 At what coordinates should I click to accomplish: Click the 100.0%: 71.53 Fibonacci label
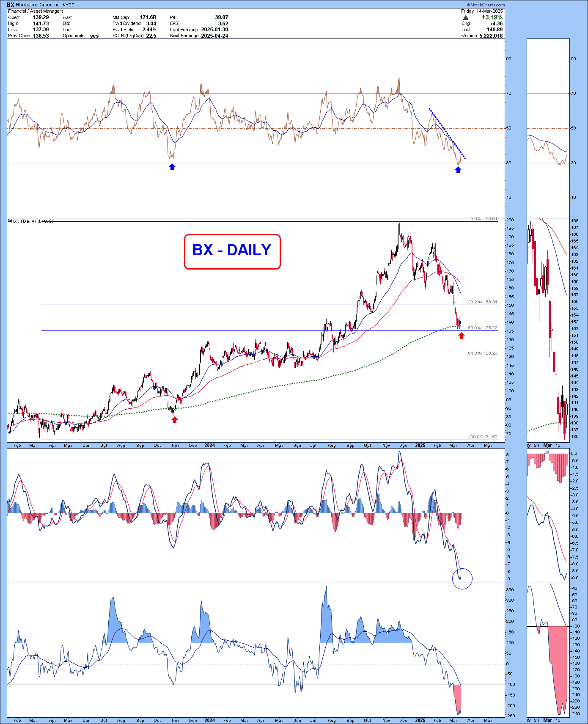point(482,437)
